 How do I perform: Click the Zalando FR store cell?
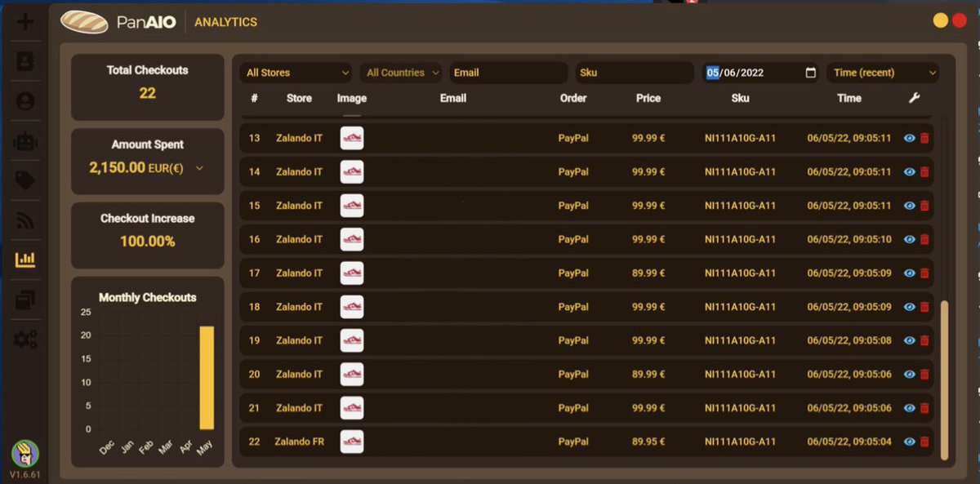point(300,442)
